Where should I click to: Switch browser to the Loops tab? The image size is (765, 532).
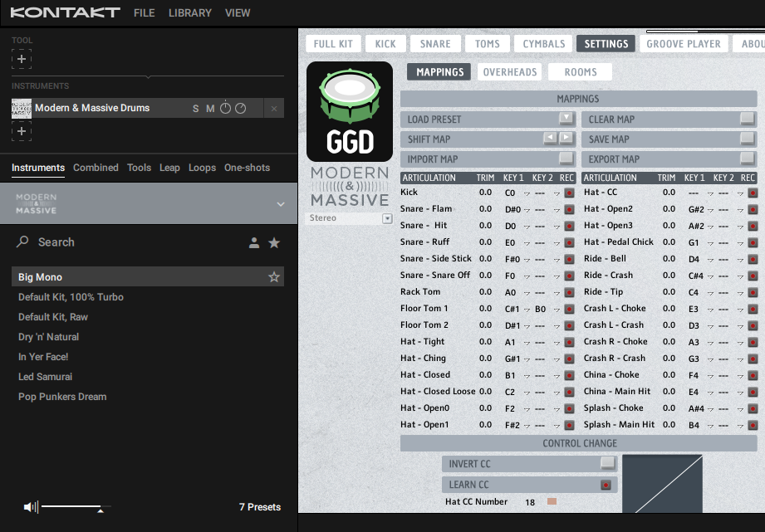click(202, 168)
